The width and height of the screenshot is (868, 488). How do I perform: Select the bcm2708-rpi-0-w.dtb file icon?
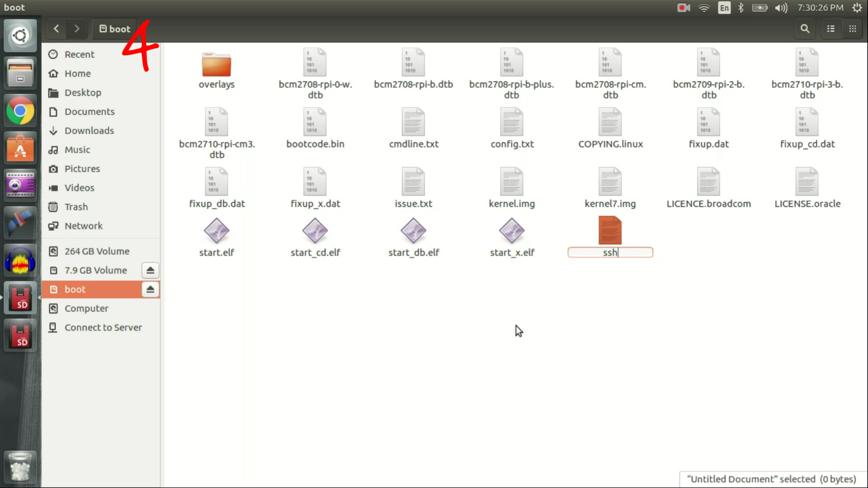315,63
